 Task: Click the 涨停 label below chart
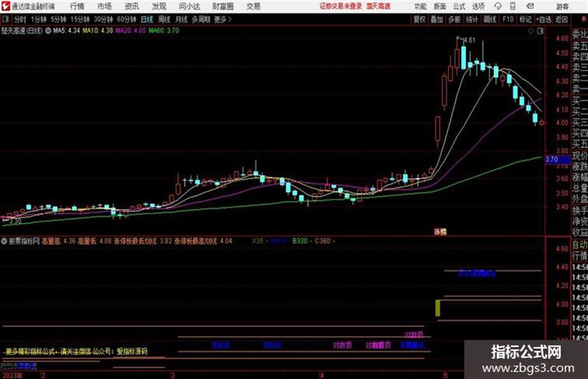click(441, 232)
